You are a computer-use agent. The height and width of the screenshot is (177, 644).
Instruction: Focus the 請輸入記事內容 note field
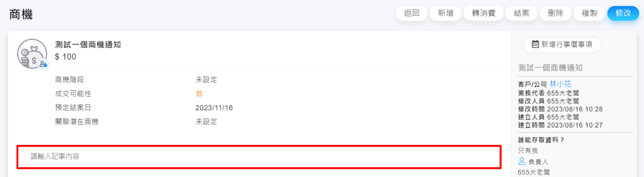tap(259, 156)
